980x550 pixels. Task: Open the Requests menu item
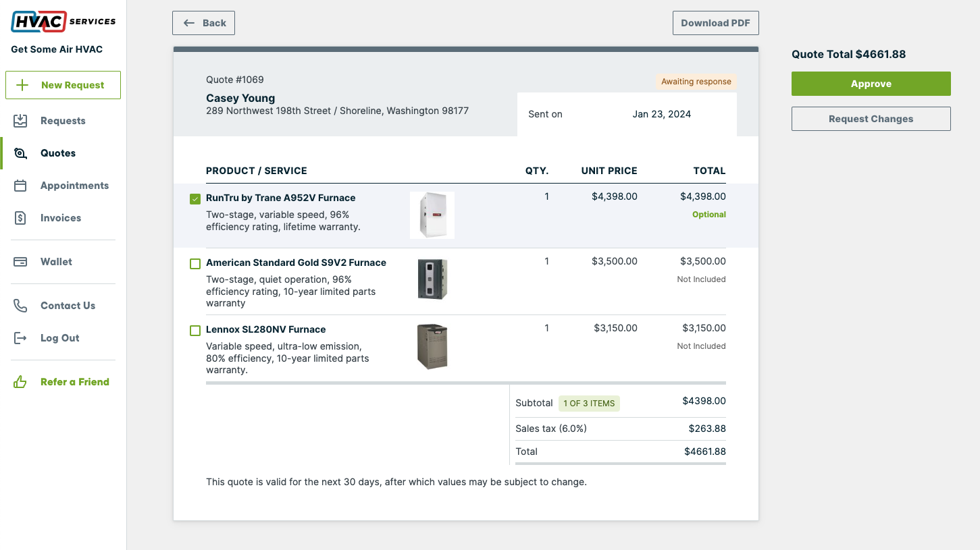pos(63,121)
